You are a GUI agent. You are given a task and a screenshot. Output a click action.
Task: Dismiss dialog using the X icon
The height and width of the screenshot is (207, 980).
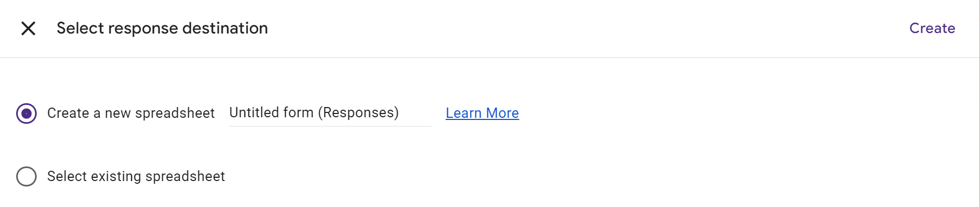(x=28, y=28)
